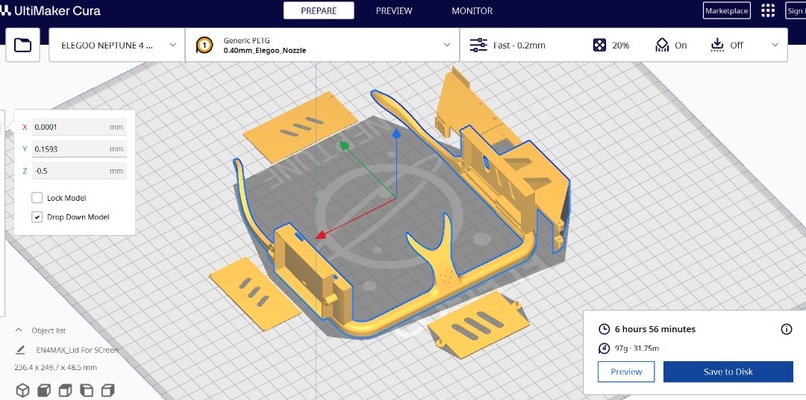Open file folder icon
Screen dimensions: 806x400
click(23, 45)
